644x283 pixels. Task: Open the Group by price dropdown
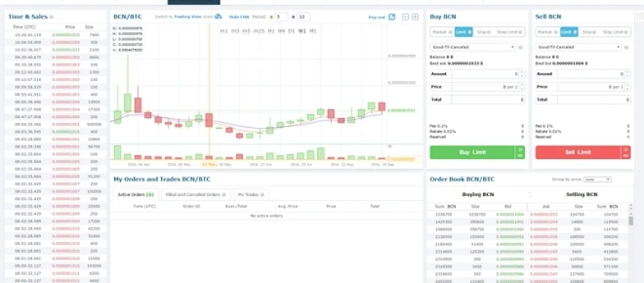(x=597, y=180)
